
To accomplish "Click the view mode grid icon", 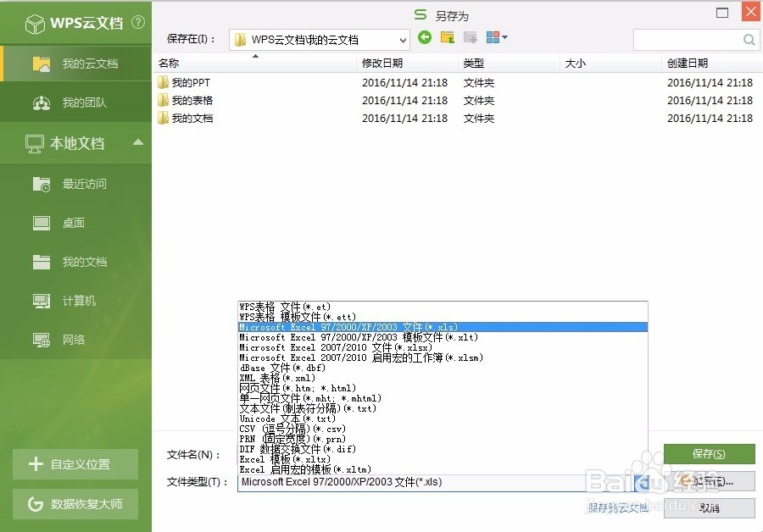I will [x=492, y=37].
